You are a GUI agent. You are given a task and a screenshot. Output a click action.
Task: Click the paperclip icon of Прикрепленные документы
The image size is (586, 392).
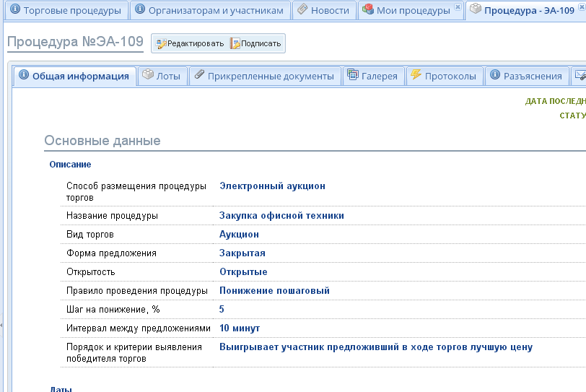pos(200,75)
